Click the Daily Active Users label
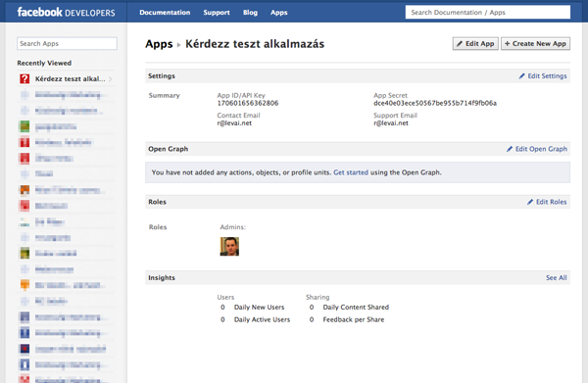 pyautogui.click(x=262, y=319)
